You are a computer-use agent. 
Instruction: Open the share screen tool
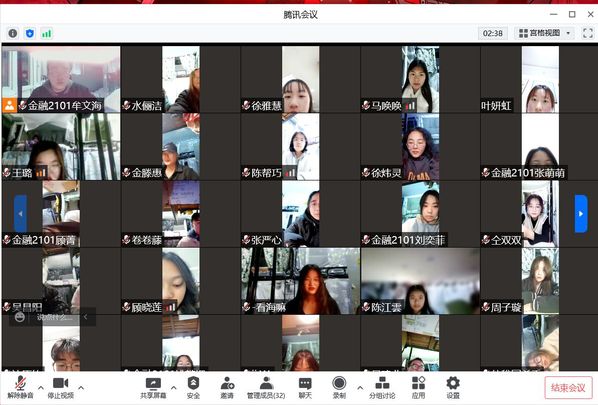coord(153,387)
